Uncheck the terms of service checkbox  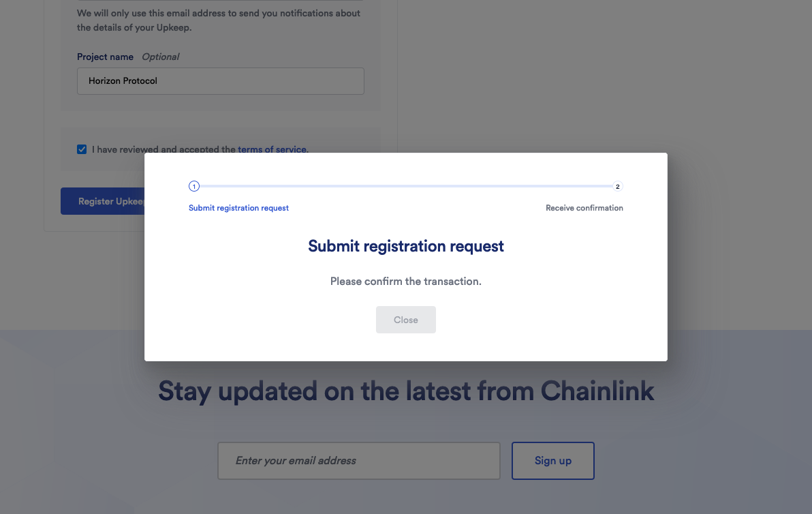pyautogui.click(x=82, y=149)
